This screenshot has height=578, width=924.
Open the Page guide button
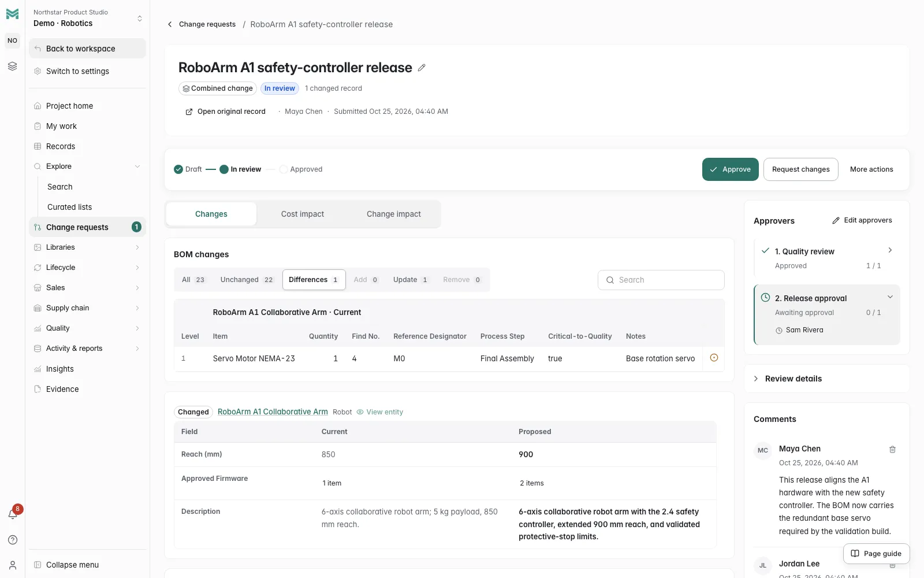click(x=876, y=554)
